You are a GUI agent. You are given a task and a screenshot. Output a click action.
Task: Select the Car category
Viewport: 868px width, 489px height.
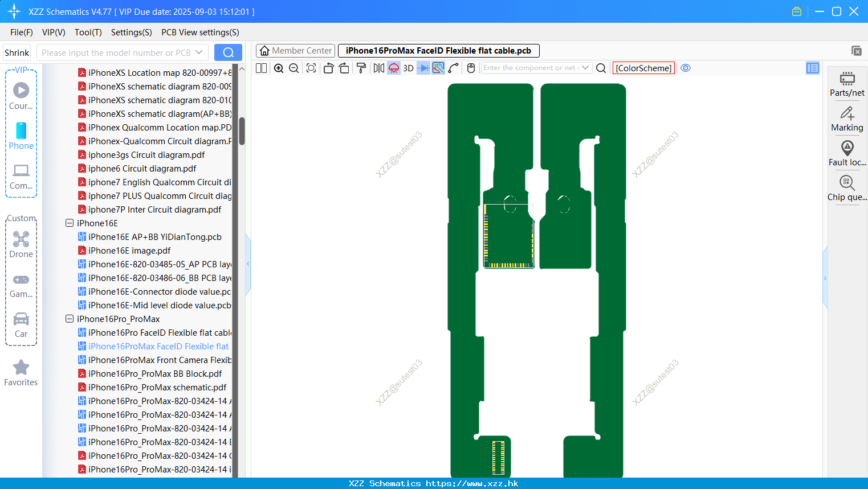click(x=21, y=325)
